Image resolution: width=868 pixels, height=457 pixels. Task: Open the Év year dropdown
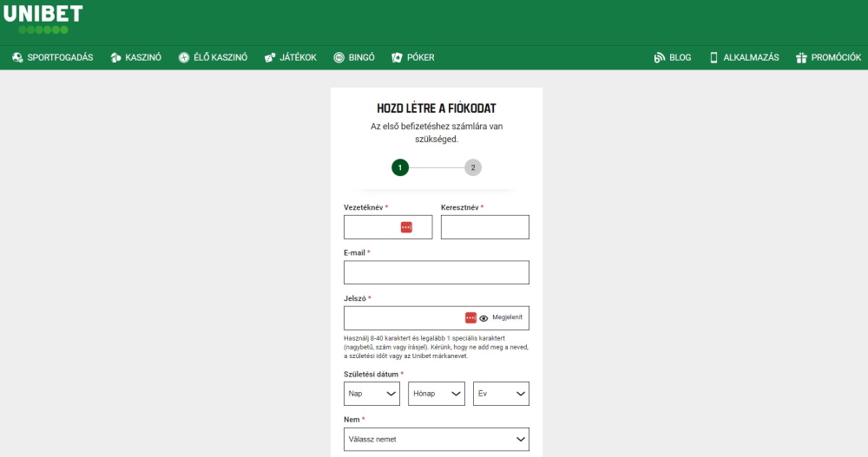point(501,394)
